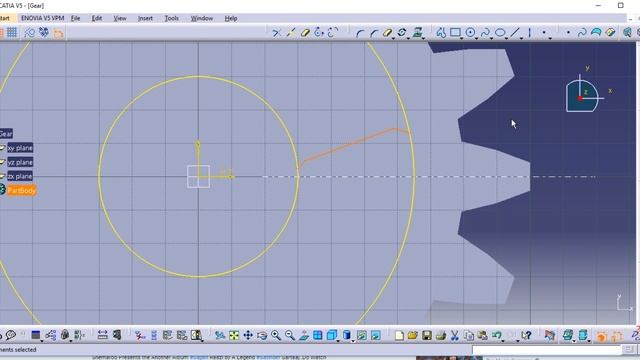Image resolution: width=640 pixels, height=360 pixels.
Task: Open the Rectangle tool dropdown arrow
Action: [x=462, y=38]
